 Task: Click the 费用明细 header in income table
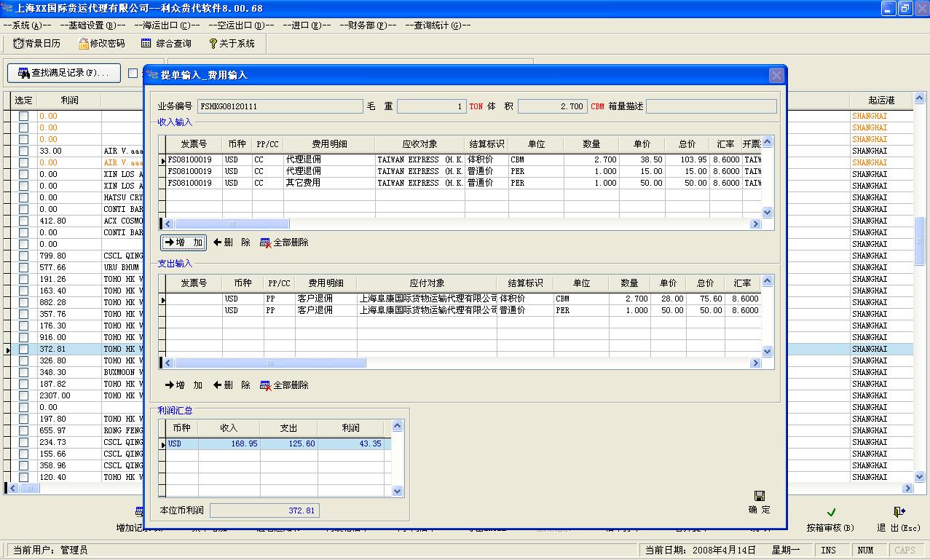pos(329,144)
